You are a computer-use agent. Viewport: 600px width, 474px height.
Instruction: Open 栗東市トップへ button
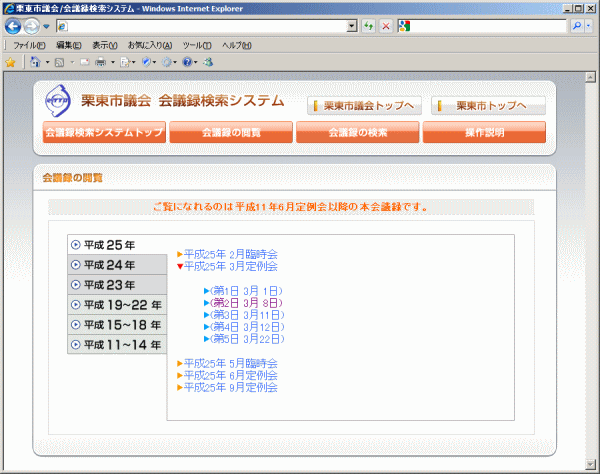point(488,106)
